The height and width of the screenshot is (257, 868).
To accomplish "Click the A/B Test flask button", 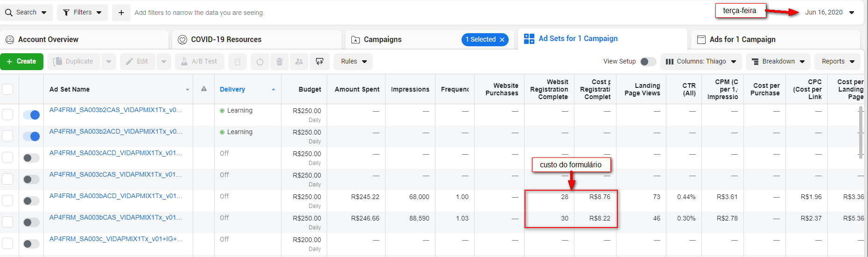I will coord(200,62).
